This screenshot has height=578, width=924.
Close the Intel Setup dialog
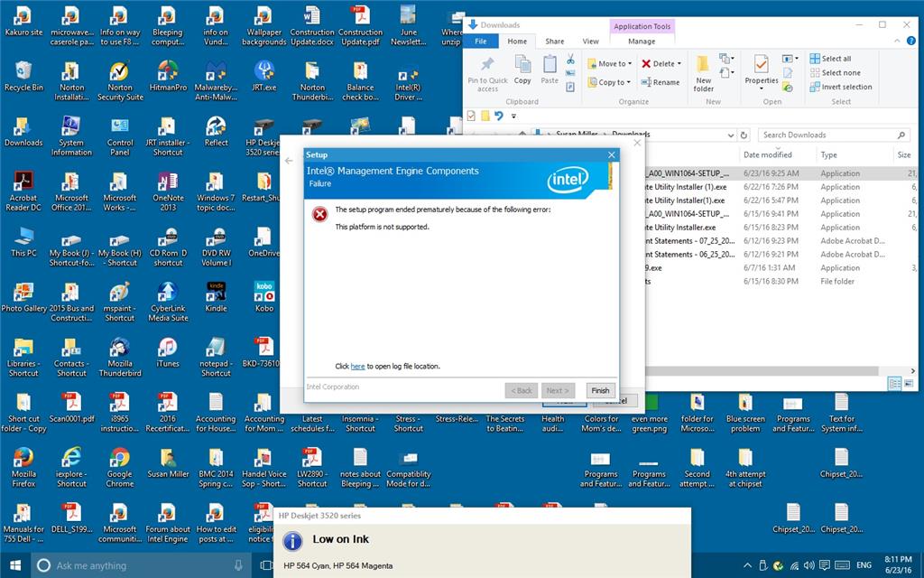[x=611, y=155]
